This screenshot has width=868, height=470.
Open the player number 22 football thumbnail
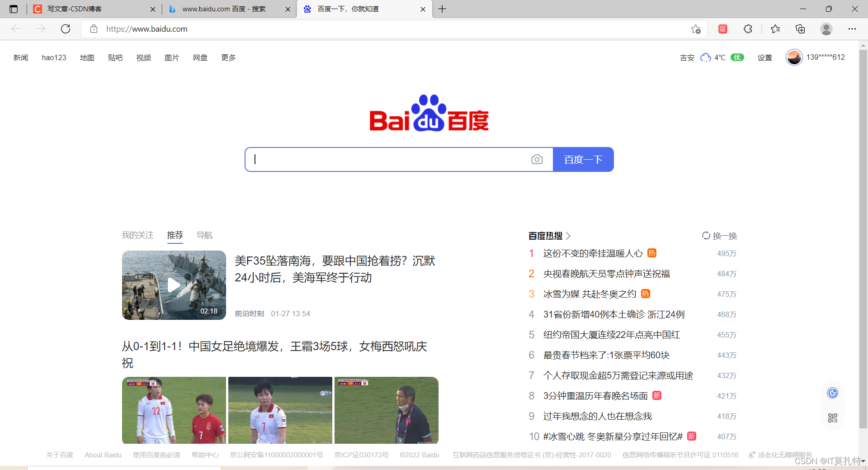point(174,410)
